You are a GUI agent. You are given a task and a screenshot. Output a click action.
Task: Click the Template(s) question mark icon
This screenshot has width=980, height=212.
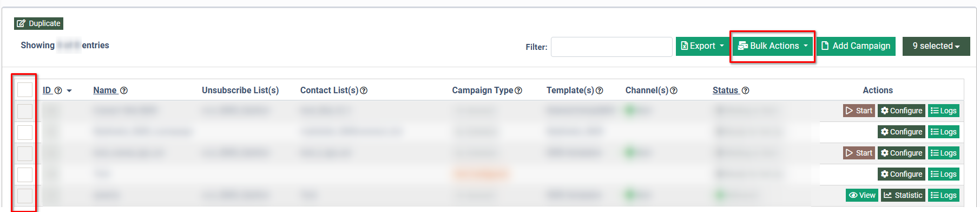[599, 91]
